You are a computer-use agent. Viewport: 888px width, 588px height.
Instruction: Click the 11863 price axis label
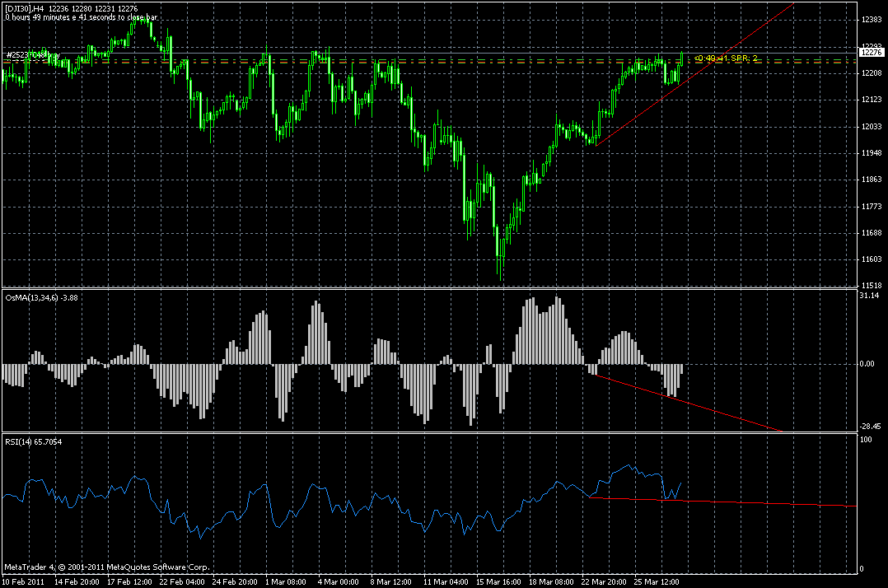pyautogui.click(x=871, y=180)
